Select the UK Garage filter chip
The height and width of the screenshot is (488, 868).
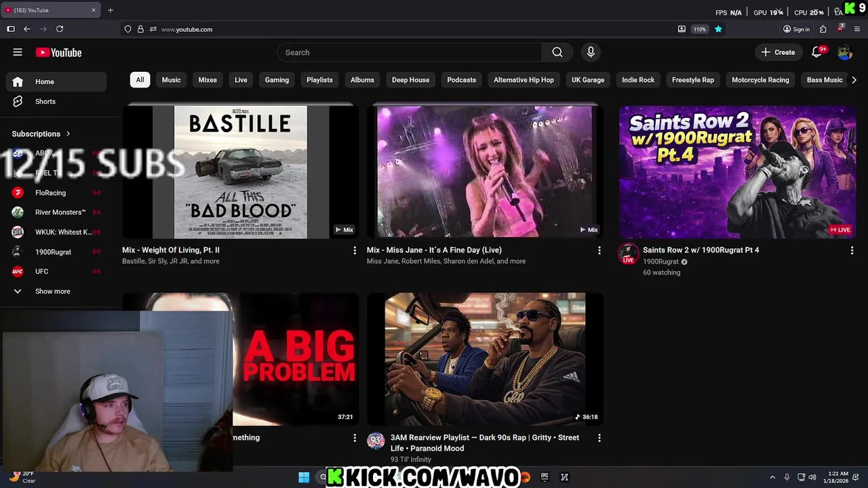pyautogui.click(x=588, y=80)
